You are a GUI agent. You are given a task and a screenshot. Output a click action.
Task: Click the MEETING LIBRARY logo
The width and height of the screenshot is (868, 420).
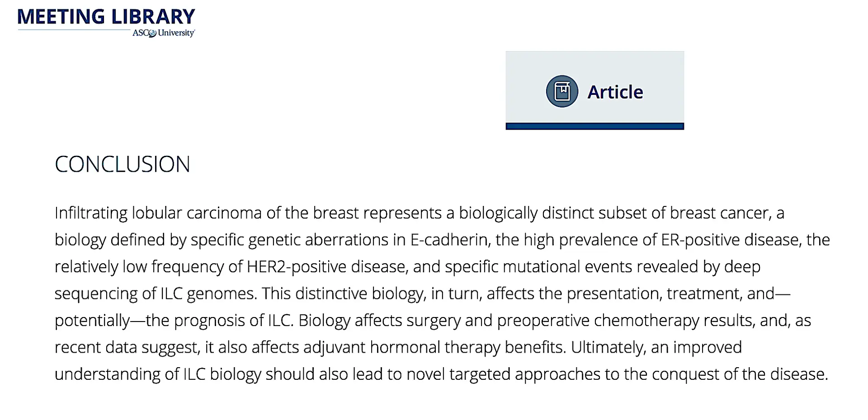pyautogui.click(x=106, y=17)
